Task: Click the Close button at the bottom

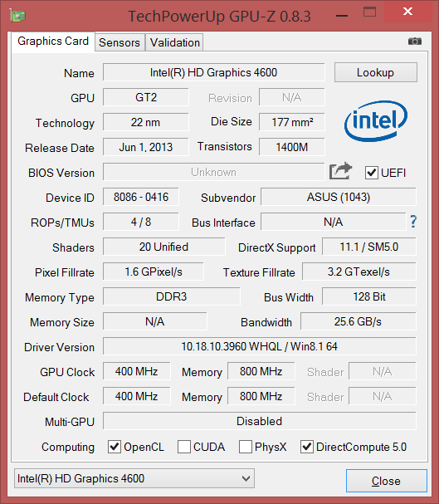Action: tap(387, 481)
